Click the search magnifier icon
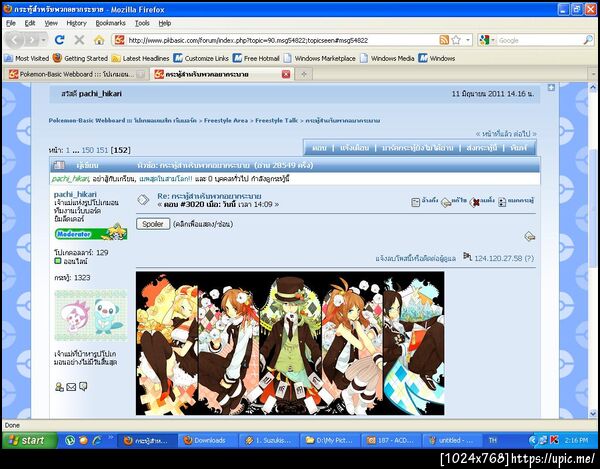600x469 pixels. pyautogui.click(x=588, y=40)
